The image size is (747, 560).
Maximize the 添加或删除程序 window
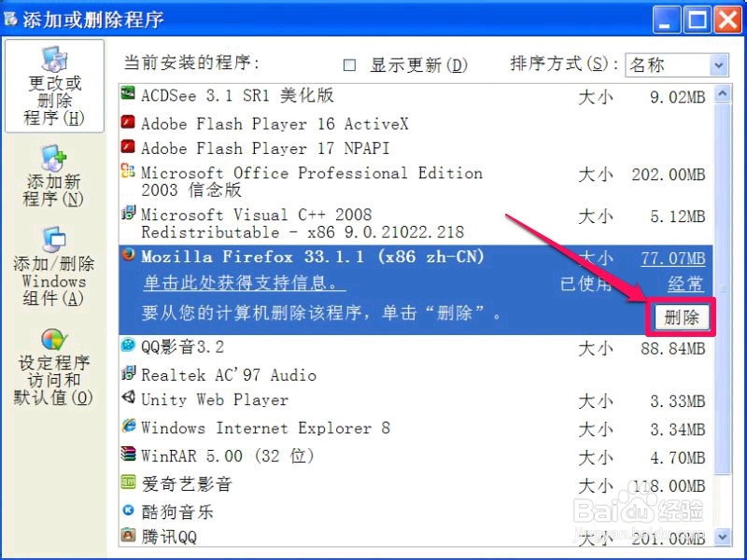click(x=697, y=20)
